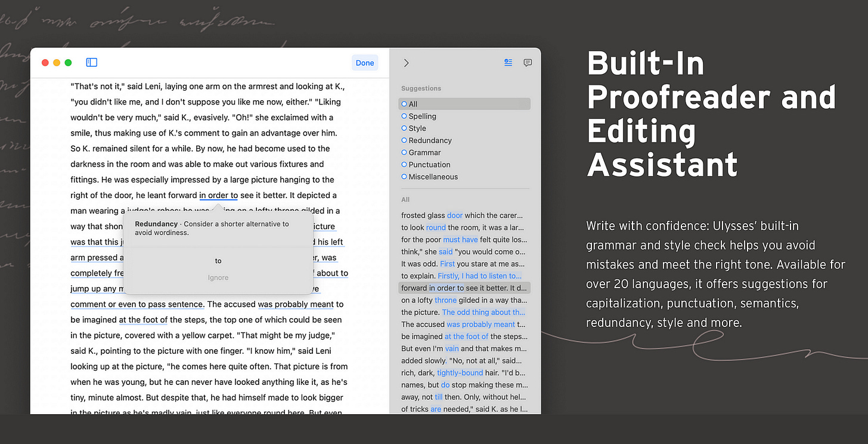Open suggestion "rich, dark, tightly-bound hair"
Screen dimensions: 868x444
click(464, 372)
